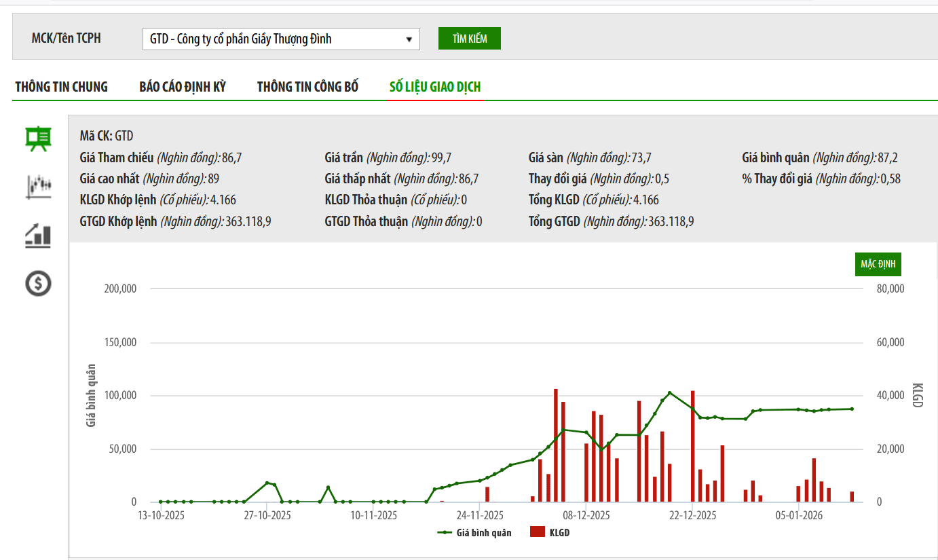The image size is (938, 560).
Task: Open the rising bar chart icon
Action: click(38, 235)
